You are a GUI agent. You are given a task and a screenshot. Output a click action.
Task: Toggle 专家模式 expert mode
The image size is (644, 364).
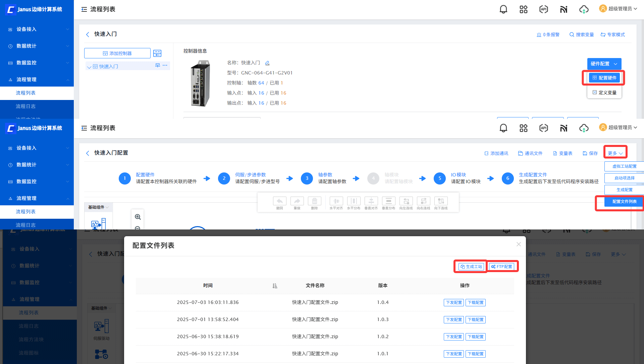(x=613, y=35)
